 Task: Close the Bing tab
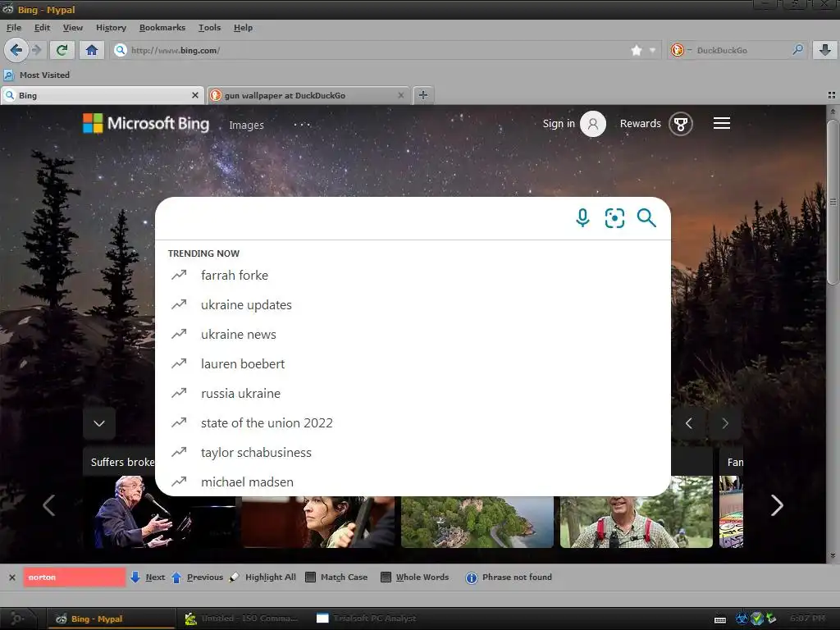pos(195,95)
